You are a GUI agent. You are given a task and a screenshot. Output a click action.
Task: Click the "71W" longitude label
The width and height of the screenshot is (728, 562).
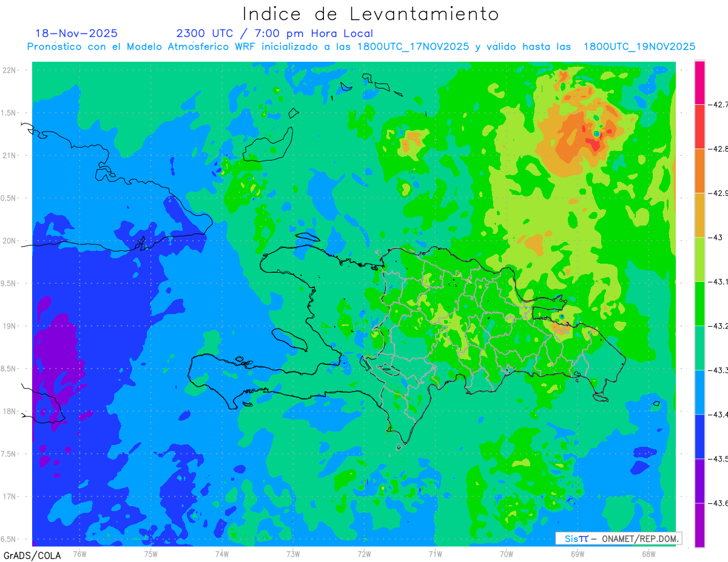pyautogui.click(x=435, y=554)
